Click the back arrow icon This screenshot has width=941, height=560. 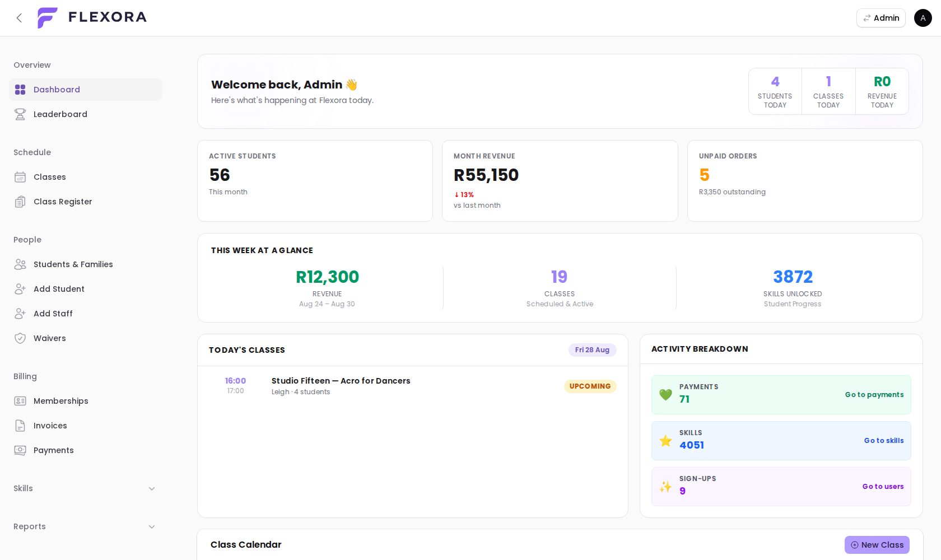(19, 18)
